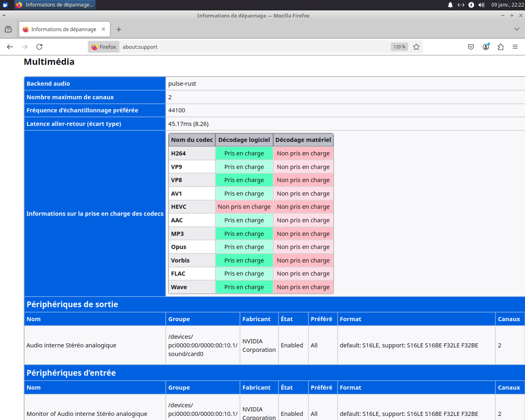The height and width of the screenshot is (420, 525).
Task: Reset the 120 % zoom indicator
Action: tap(399, 47)
